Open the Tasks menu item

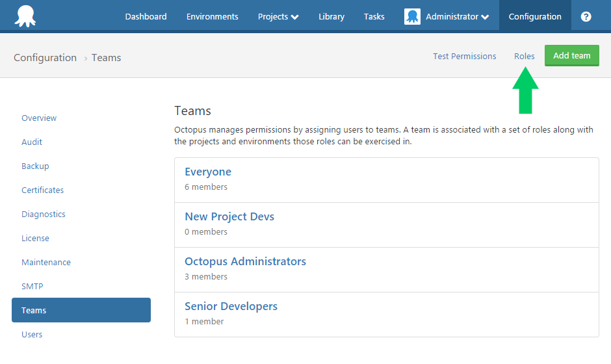coord(374,16)
